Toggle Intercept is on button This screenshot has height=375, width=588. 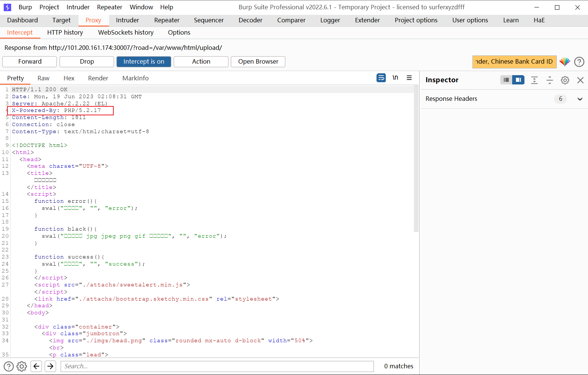(144, 62)
